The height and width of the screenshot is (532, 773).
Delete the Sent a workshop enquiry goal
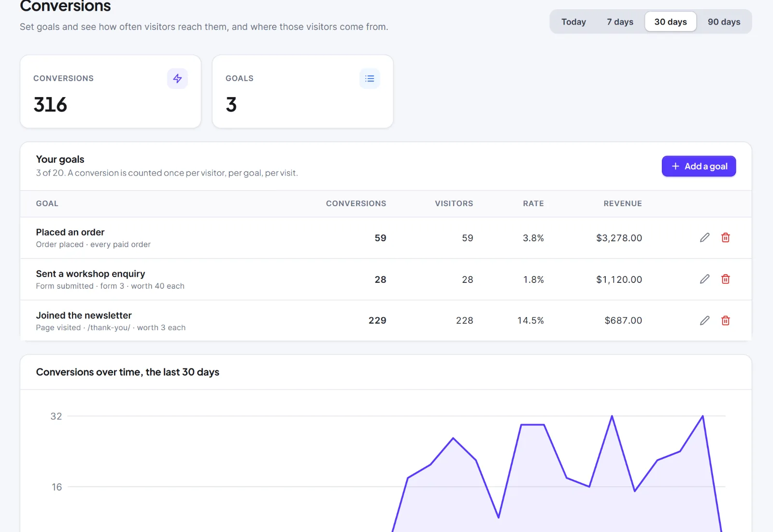[x=726, y=279]
